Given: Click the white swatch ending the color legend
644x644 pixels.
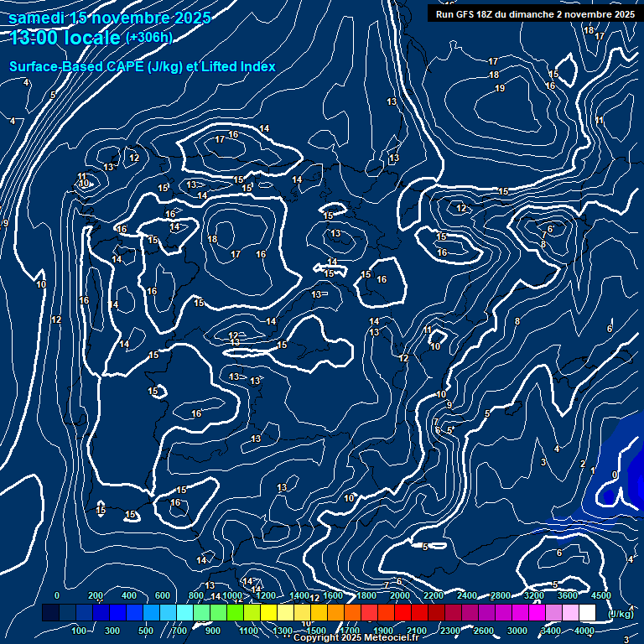Looking at the screenshot, I should (x=587, y=612).
